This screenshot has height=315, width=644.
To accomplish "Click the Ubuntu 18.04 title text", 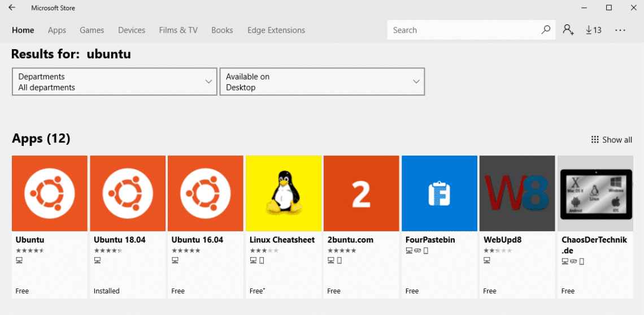I will (x=120, y=240).
